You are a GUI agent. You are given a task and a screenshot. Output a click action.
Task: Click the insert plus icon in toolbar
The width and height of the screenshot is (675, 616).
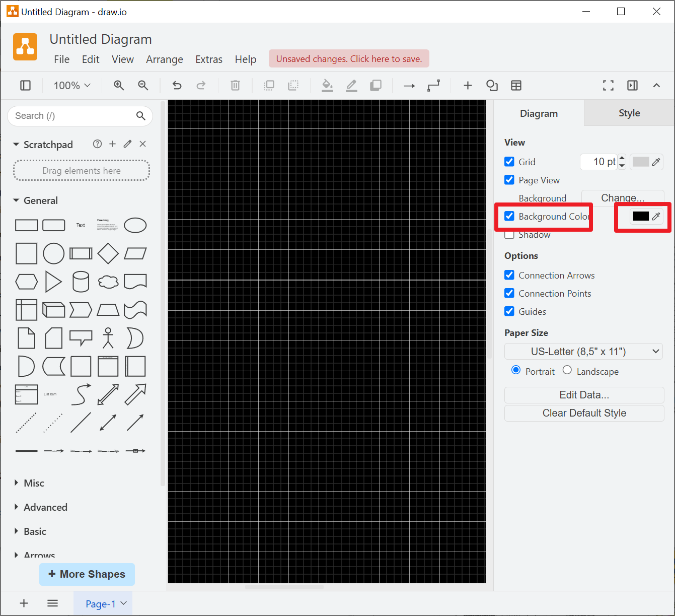coord(468,86)
